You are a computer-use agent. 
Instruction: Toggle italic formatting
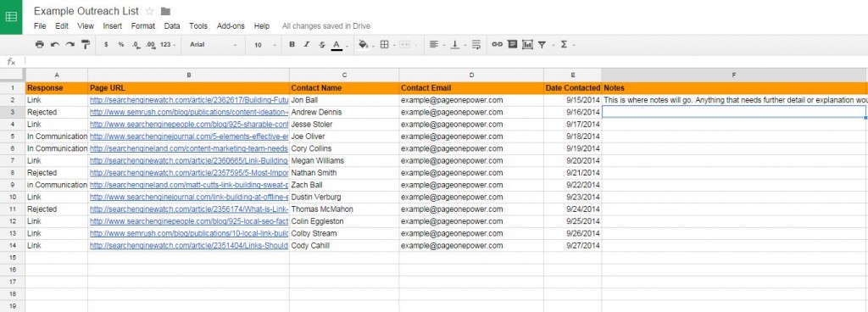click(307, 45)
